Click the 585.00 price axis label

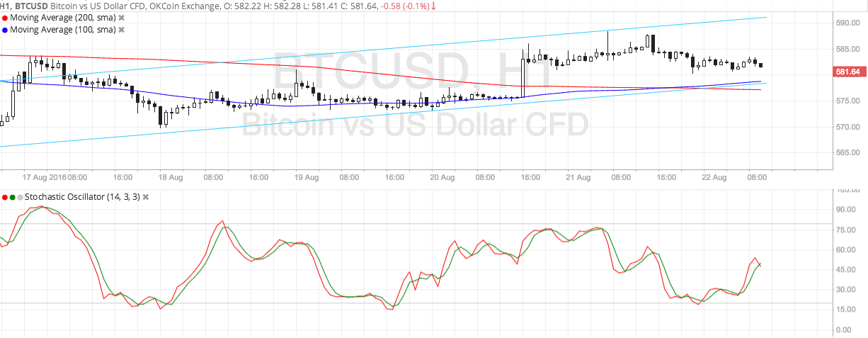click(x=849, y=49)
